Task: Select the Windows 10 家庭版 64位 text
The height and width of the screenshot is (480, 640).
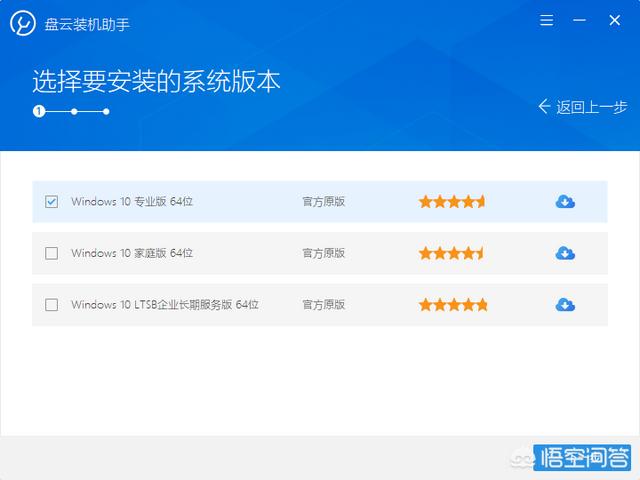Action: (132, 253)
